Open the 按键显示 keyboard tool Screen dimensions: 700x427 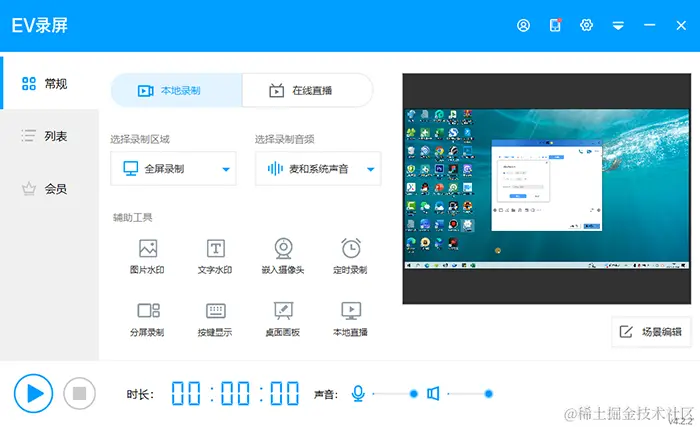[x=215, y=319]
